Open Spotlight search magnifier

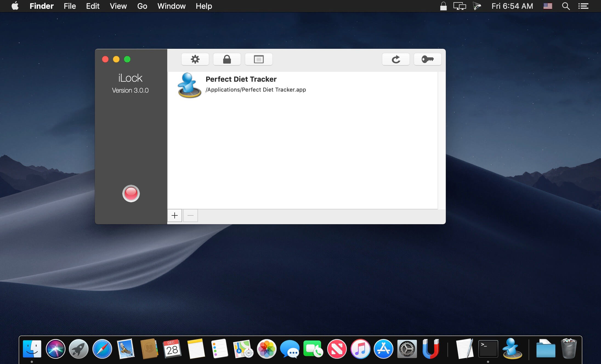(x=566, y=6)
